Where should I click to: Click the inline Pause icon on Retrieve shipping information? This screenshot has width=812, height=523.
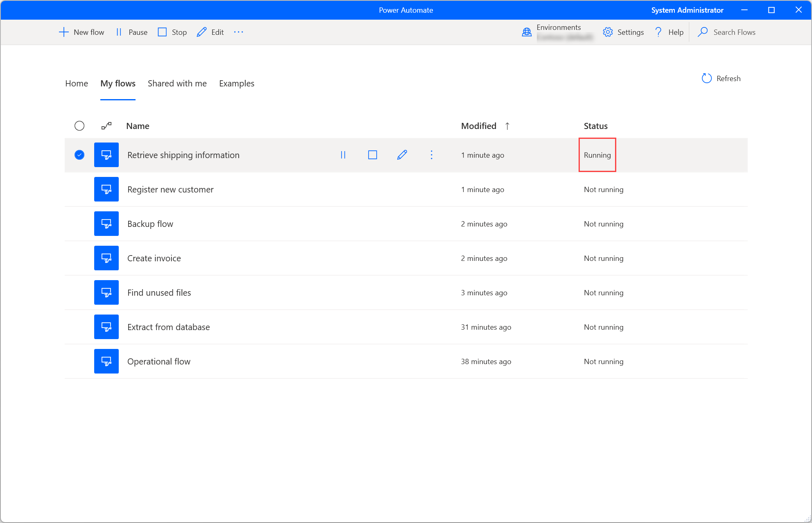point(343,154)
